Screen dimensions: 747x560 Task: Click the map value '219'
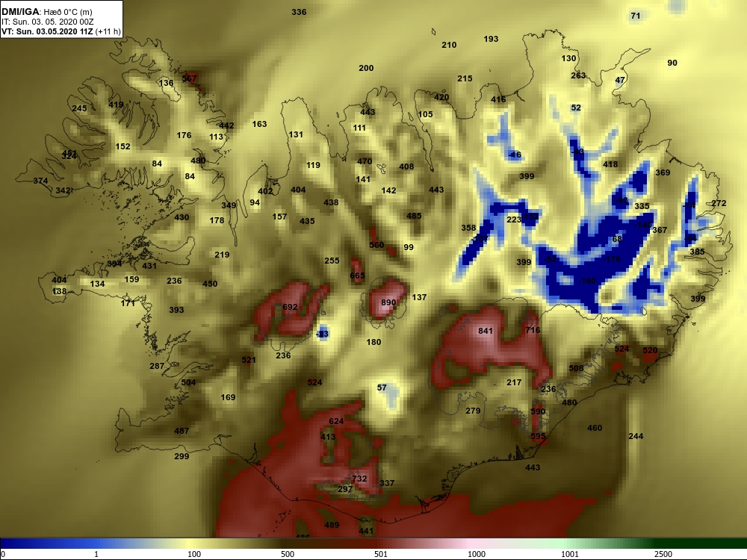[222, 255]
